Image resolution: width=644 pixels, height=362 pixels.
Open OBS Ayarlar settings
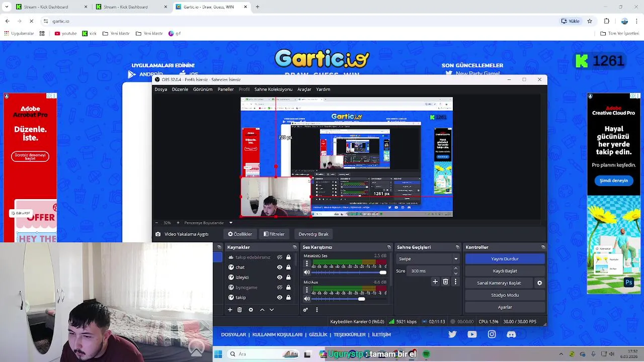click(x=505, y=307)
